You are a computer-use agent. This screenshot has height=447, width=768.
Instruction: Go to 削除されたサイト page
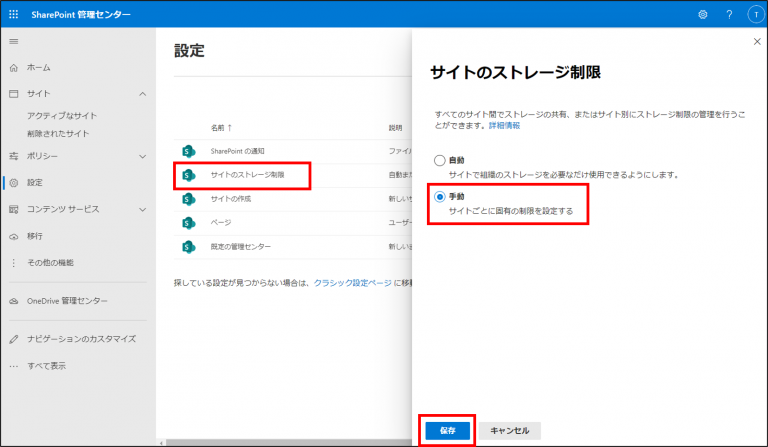(58, 133)
